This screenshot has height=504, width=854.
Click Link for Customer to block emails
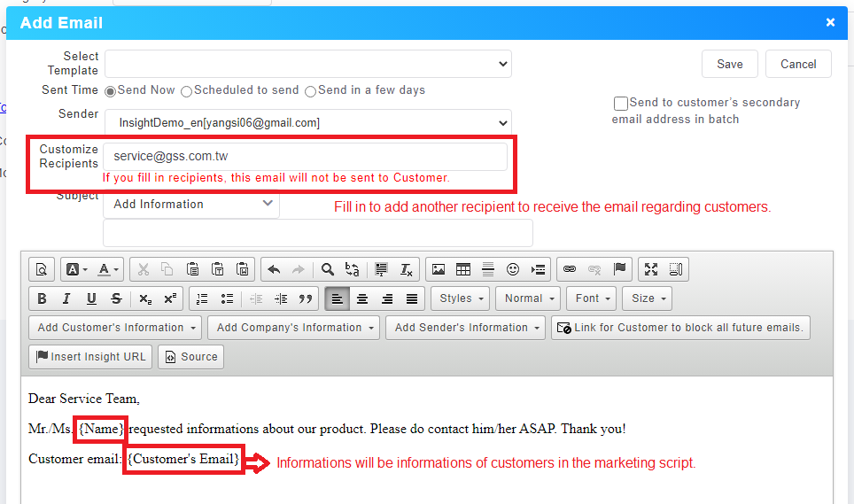680,328
